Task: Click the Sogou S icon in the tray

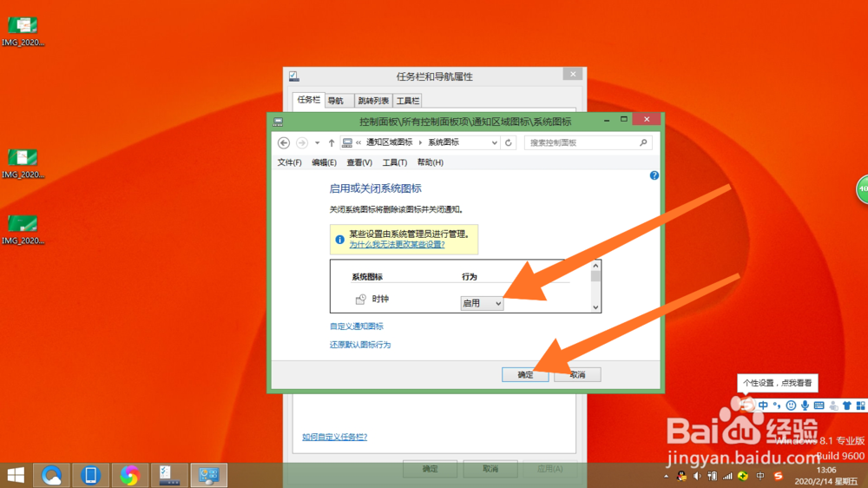Action: click(779, 476)
